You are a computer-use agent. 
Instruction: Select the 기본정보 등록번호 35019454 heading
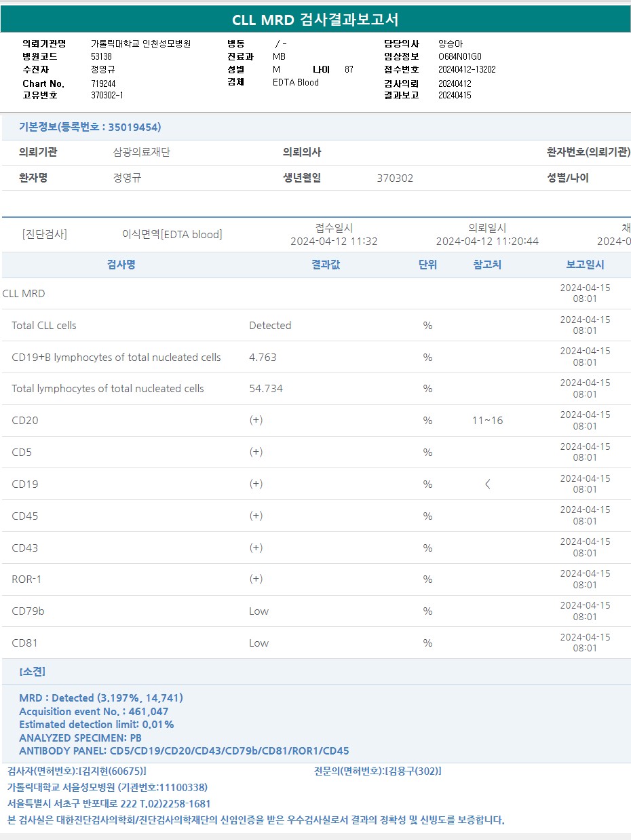click(x=90, y=127)
